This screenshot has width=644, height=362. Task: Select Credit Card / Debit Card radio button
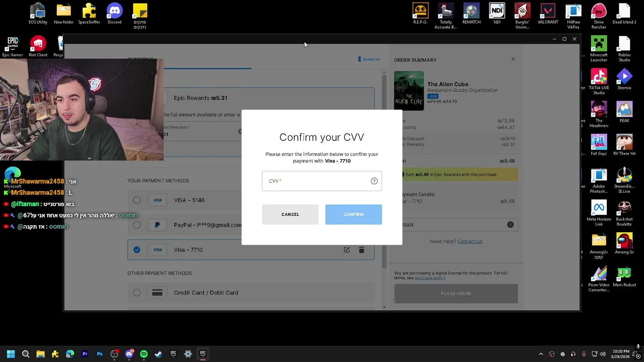(137, 293)
